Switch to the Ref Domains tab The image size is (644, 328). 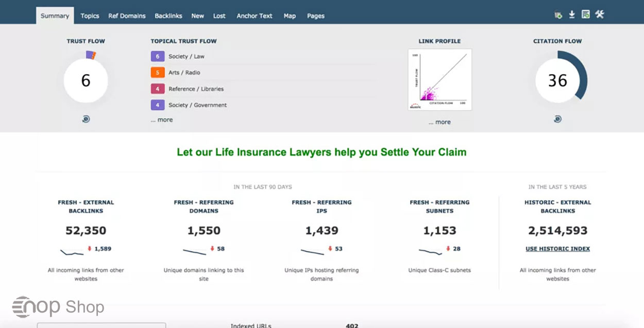127,16
